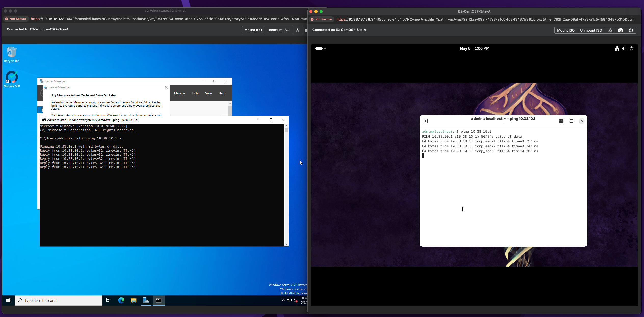Click 'Connected to: E2-Windows2022-Site-A' label
The width and height of the screenshot is (644, 317).
[37, 29]
